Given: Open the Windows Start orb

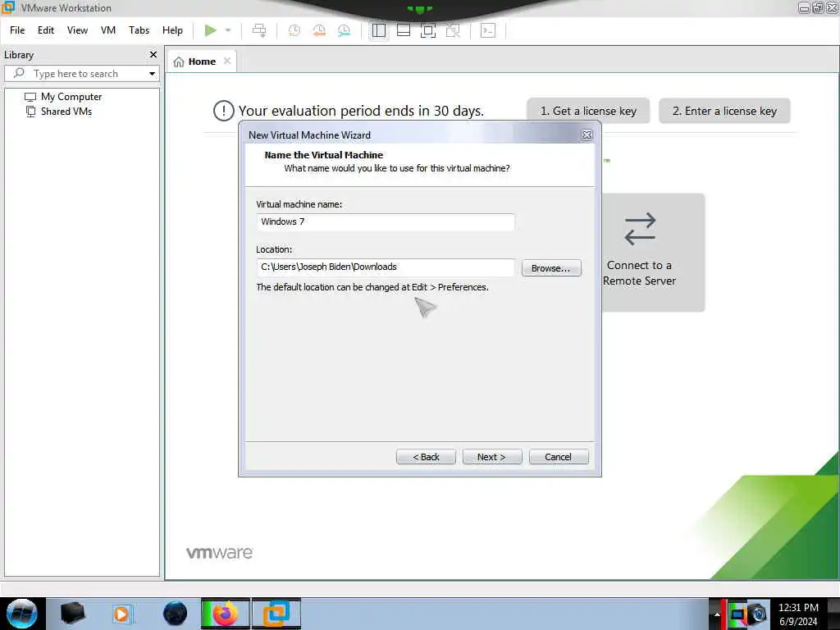Looking at the screenshot, I should pos(22,614).
